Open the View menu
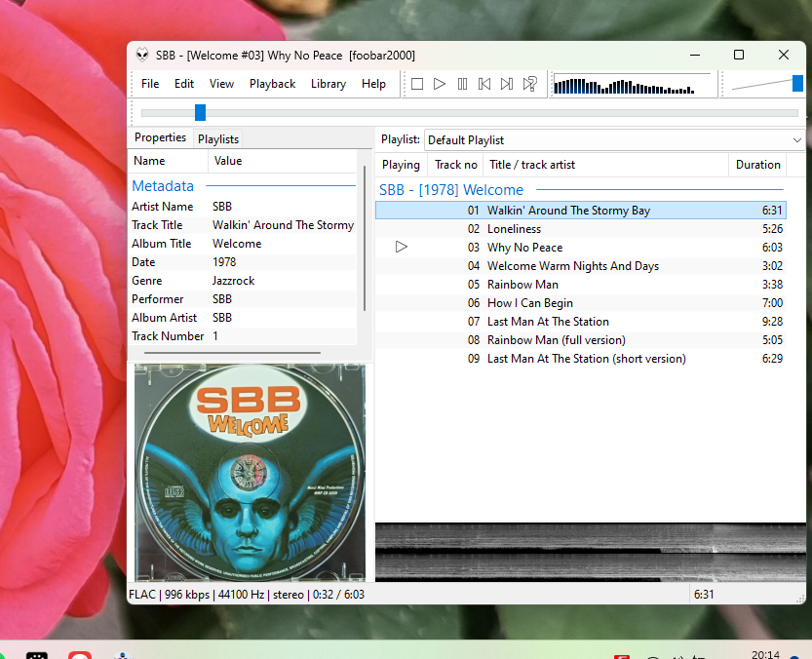The height and width of the screenshot is (659, 812). coord(221,84)
